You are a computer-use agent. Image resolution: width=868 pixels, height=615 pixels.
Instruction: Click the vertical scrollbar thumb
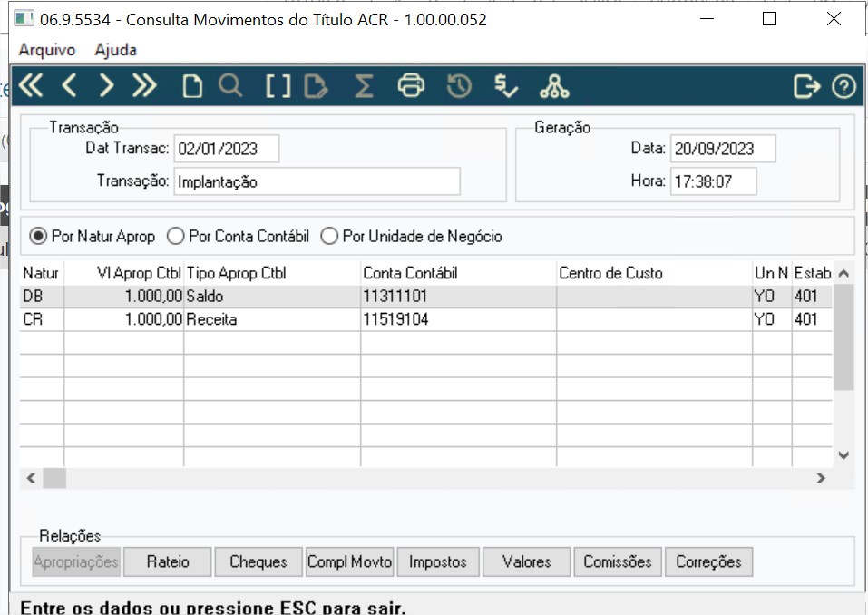click(x=844, y=337)
